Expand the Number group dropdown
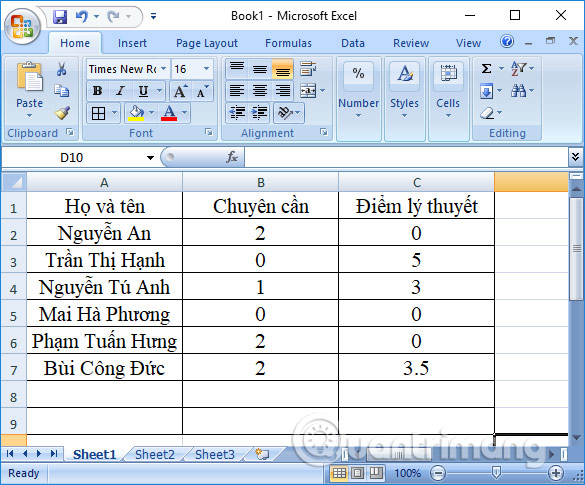 pos(359,116)
